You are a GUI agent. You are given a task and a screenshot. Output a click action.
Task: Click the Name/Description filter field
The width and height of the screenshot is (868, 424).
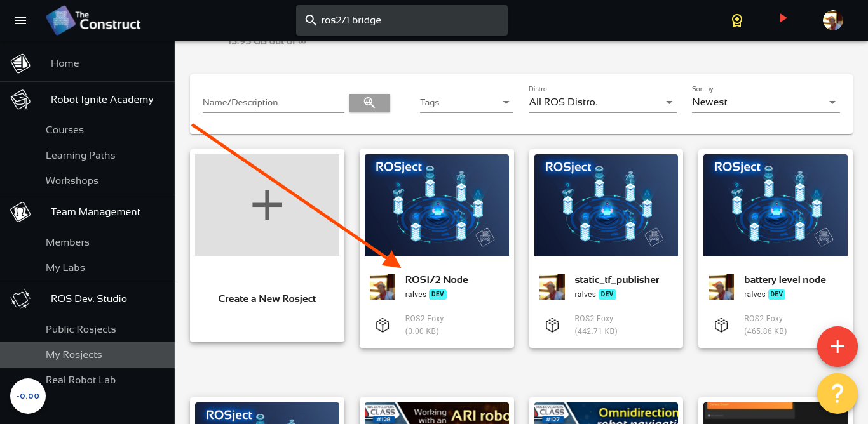tap(273, 102)
